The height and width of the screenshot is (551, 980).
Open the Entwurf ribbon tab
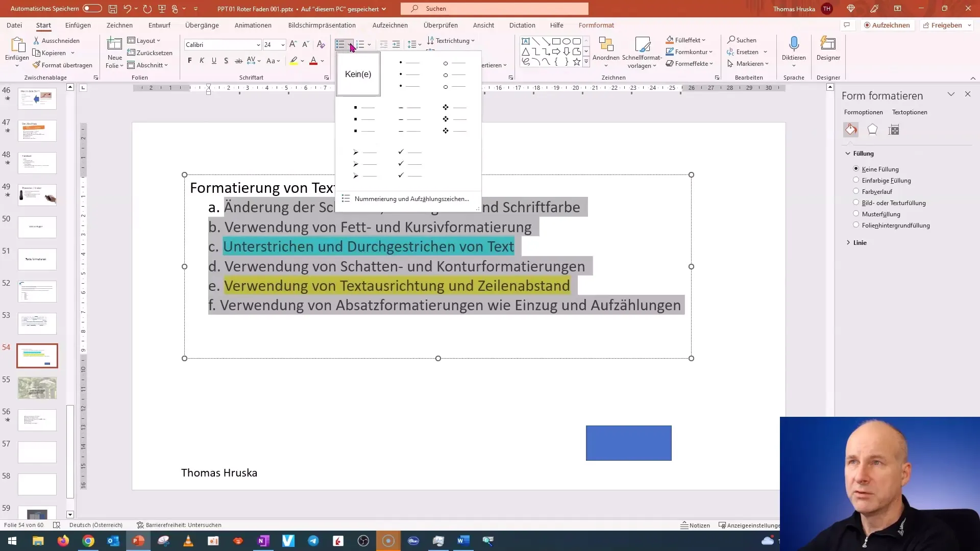[x=159, y=25]
